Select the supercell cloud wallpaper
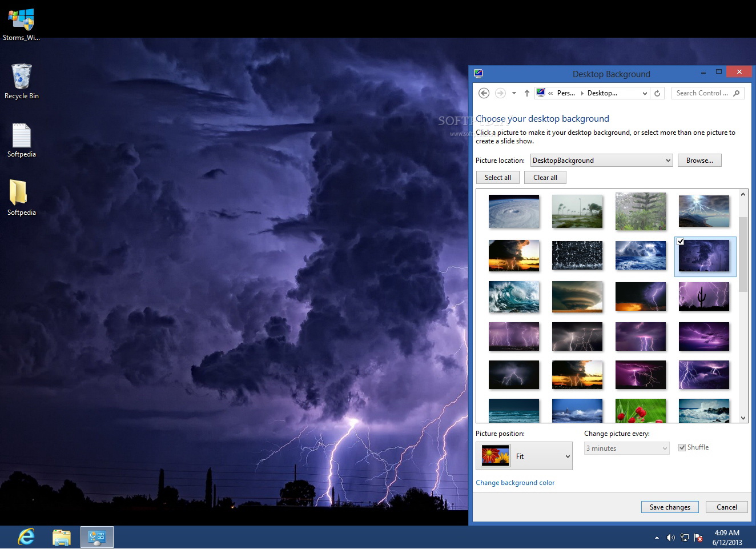The height and width of the screenshot is (549, 756). [x=577, y=296]
